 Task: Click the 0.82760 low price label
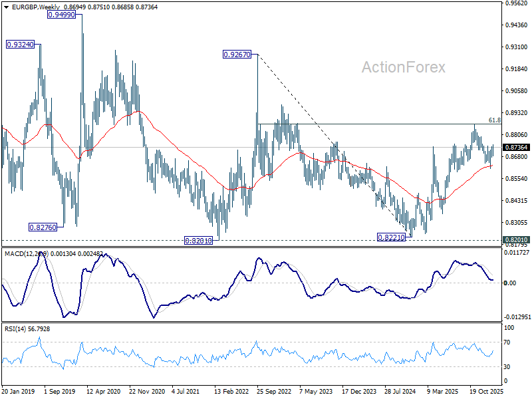click(43, 227)
